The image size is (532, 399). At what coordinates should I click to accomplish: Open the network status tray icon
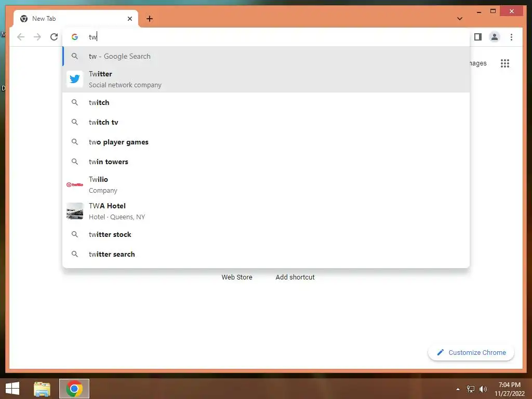(471, 389)
